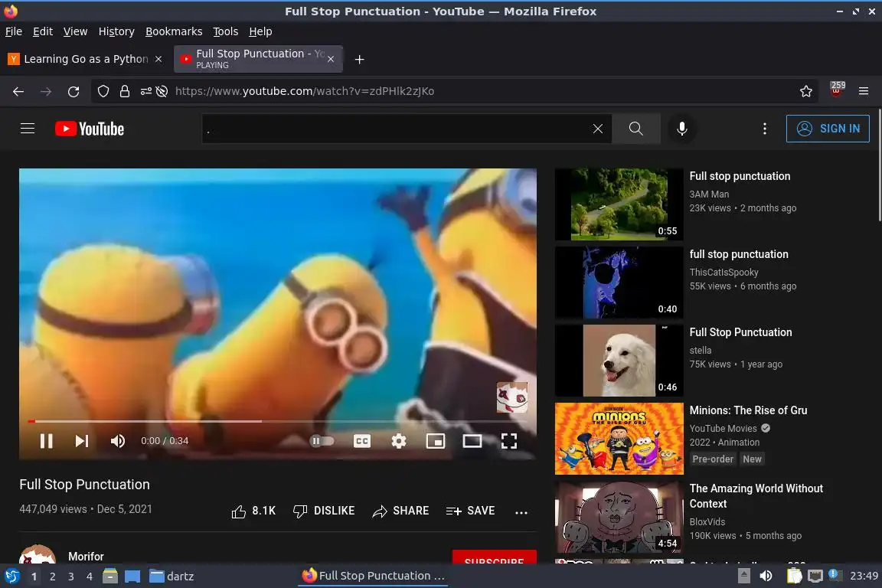The width and height of the screenshot is (882, 588).
Task: Open 'The Amazing World Without Context' video title
Action: pyautogui.click(x=756, y=496)
